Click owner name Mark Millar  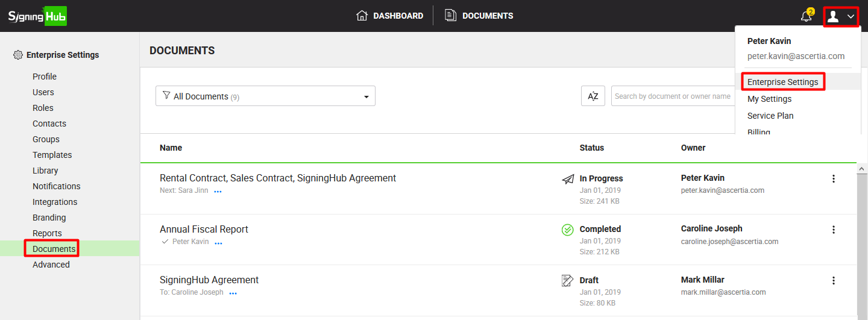[x=703, y=280]
